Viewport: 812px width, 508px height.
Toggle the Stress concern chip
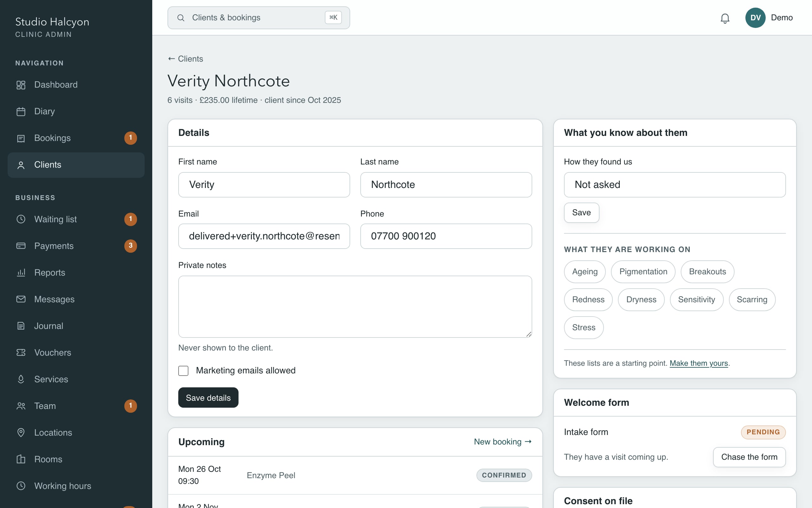(584, 327)
